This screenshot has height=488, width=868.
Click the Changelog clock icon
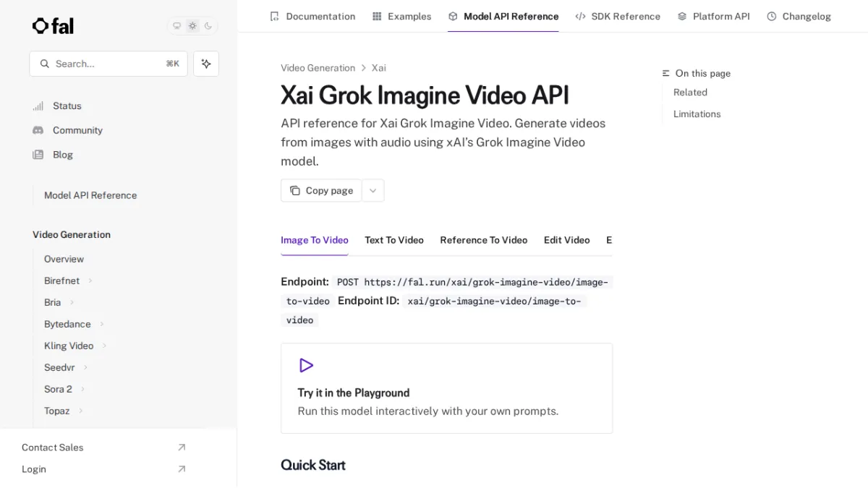[x=772, y=16]
